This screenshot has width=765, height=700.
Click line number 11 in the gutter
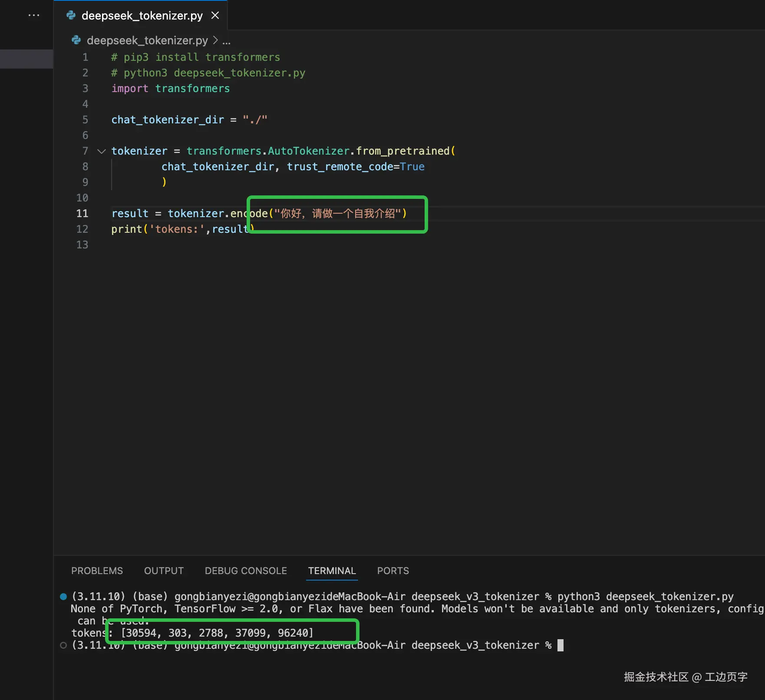tap(82, 214)
